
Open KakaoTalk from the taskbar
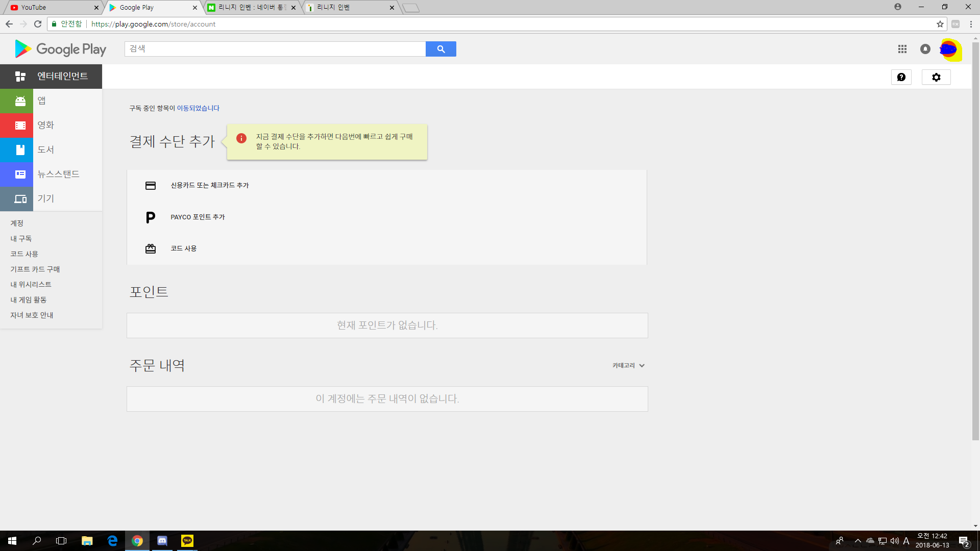[x=187, y=541]
